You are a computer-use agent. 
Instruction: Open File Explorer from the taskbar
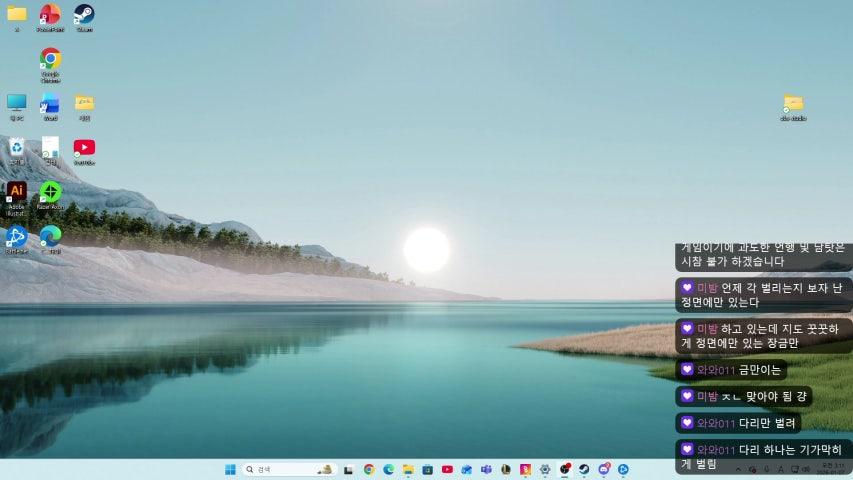[408, 469]
